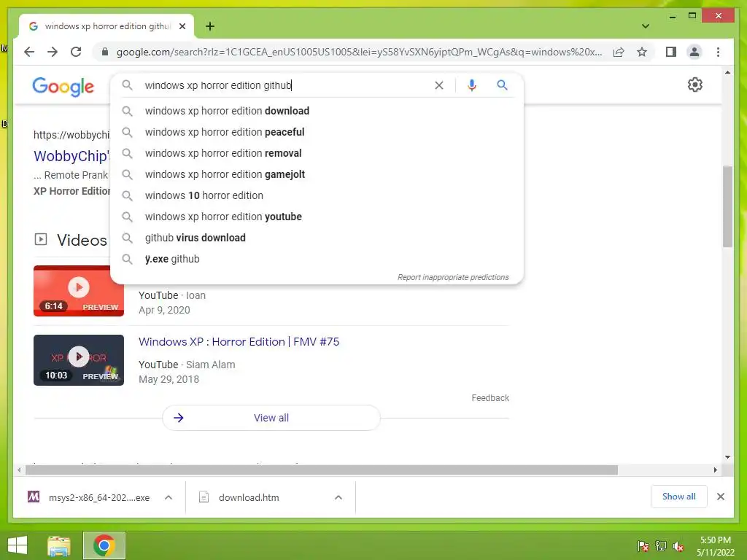Open the Chrome profile avatar
The image size is (747, 560).
pos(694,52)
